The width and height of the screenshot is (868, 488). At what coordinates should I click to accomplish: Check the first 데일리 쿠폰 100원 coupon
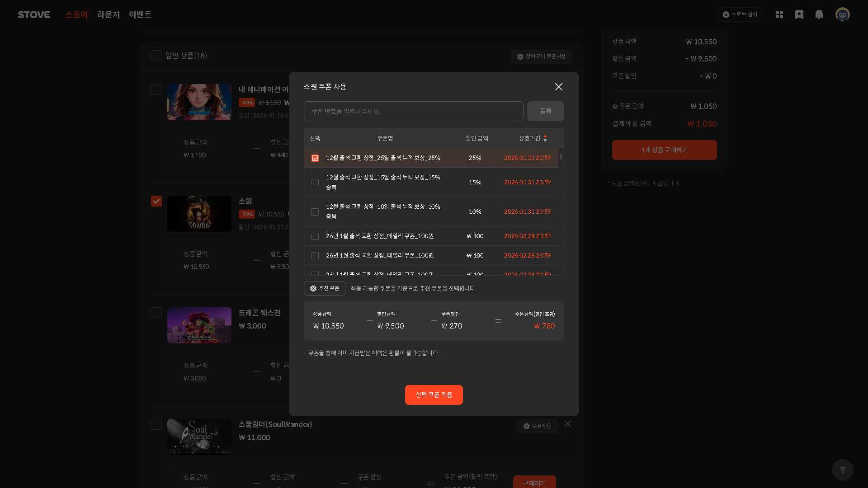(x=315, y=236)
